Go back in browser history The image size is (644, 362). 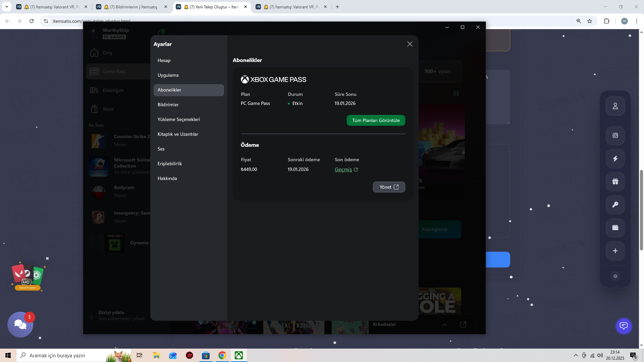pyautogui.click(x=7, y=21)
